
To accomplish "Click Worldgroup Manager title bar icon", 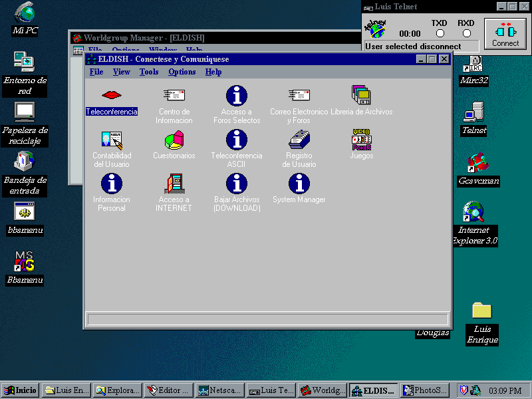I will coord(78,38).
